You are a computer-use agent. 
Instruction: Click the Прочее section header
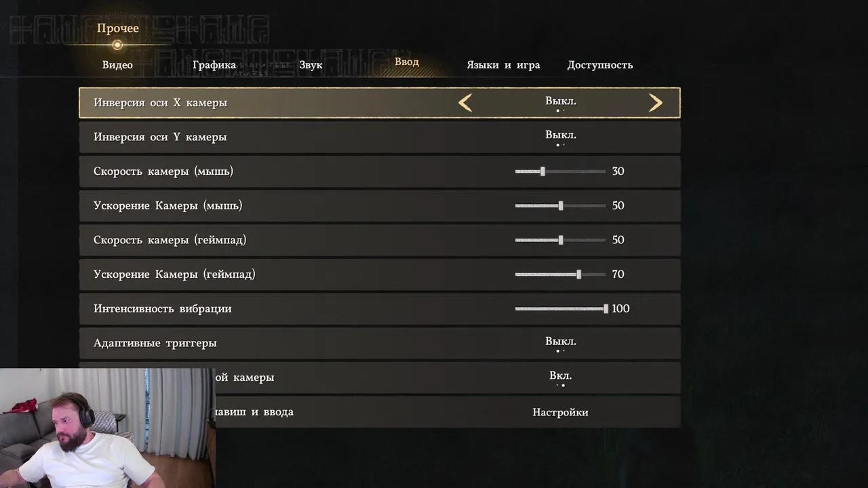coord(117,28)
